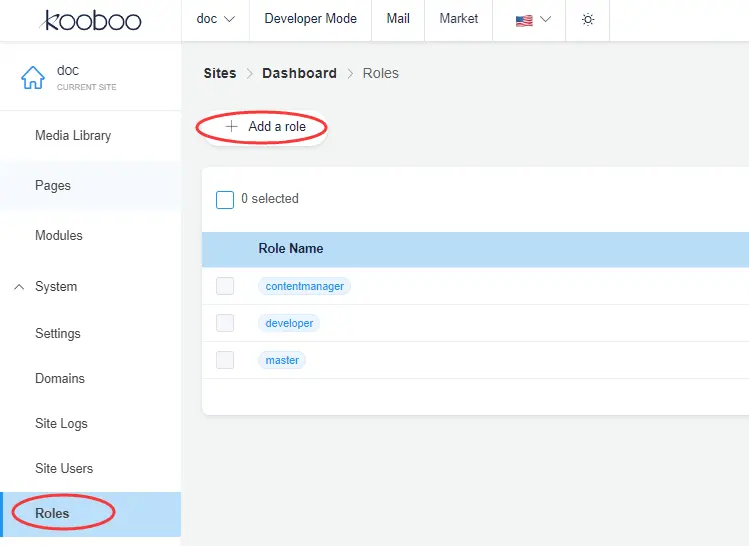Open Mail from the top bar
This screenshot has width=749, height=546.
click(x=398, y=19)
